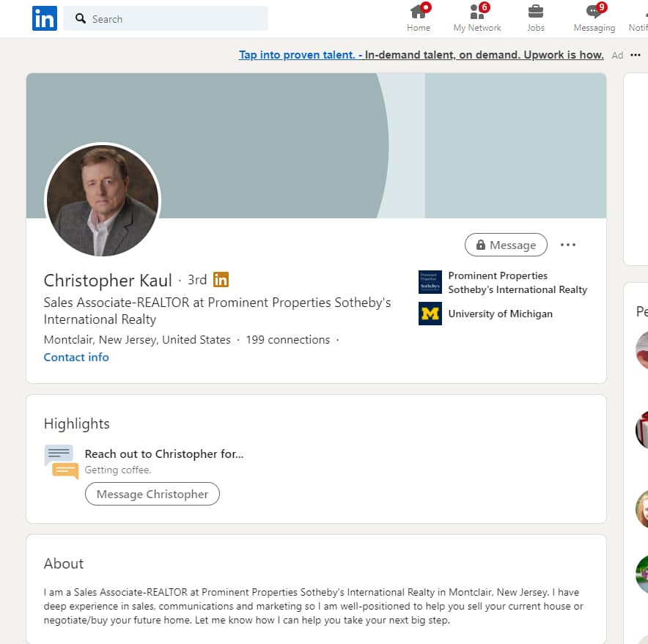
Task: Open the profile more-actions three dots menu
Action: click(568, 245)
